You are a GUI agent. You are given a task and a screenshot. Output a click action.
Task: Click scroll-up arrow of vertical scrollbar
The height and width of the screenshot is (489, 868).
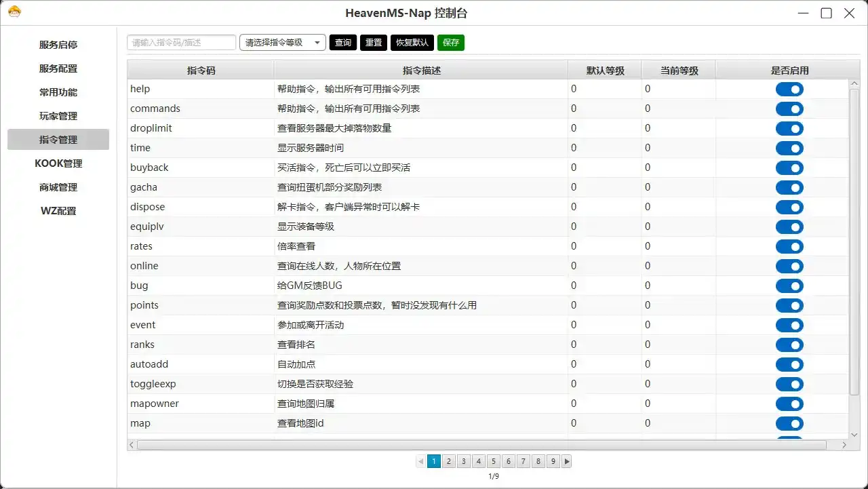pyautogui.click(x=854, y=84)
